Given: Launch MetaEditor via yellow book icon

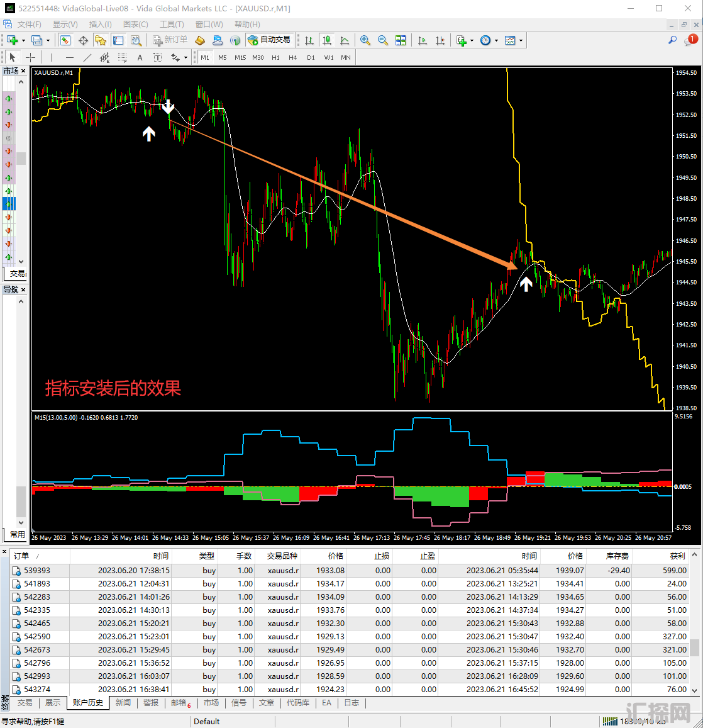Looking at the screenshot, I should [x=200, y=40].
